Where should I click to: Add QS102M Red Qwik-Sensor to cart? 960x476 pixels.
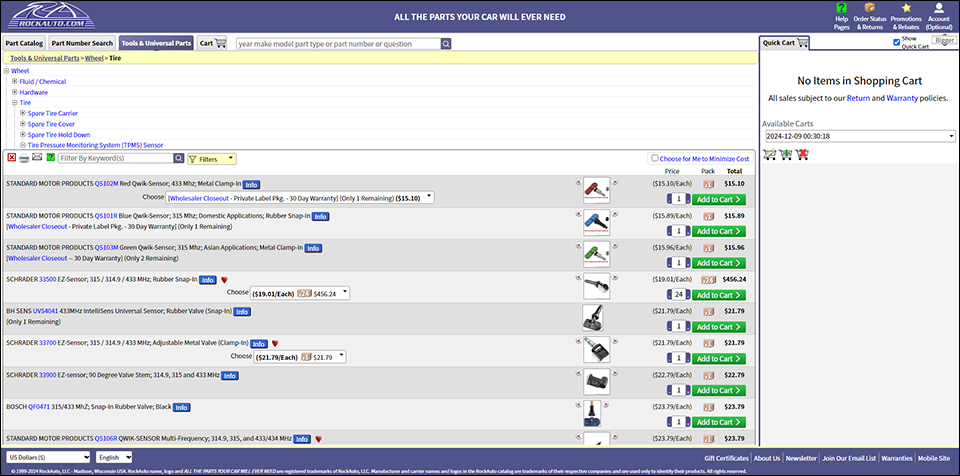pos(719,199)
